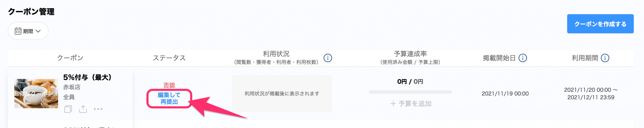Click the calendar icon in period filter
The height and width of the screenshot is (128, 644).
pyautogui.click(x=18, y=31)
